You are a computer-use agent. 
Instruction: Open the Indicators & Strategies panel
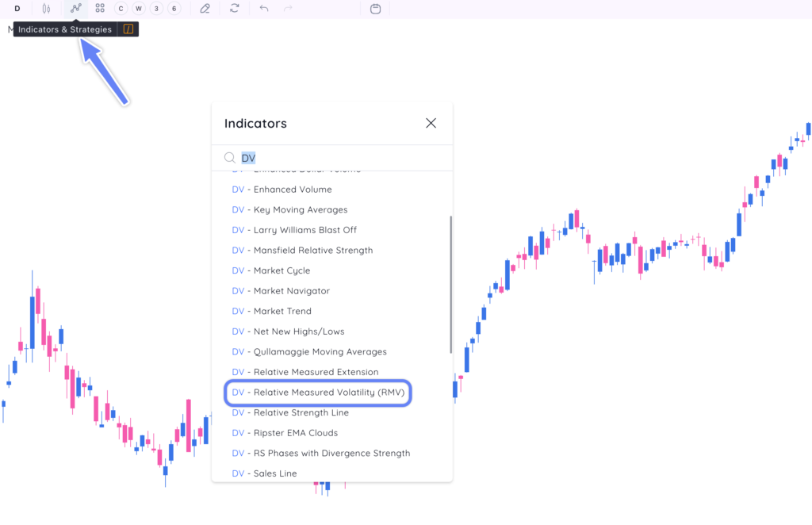click(75, 8)
